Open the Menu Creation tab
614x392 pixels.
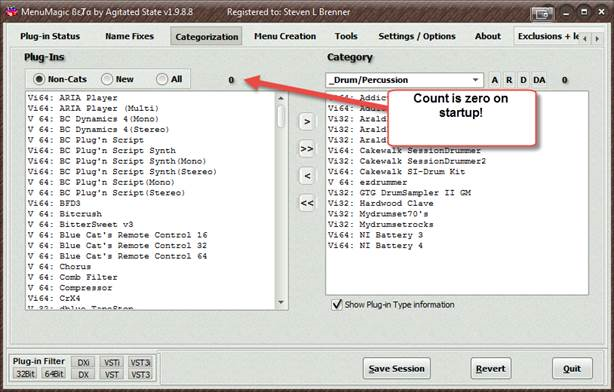click(285, 36)
